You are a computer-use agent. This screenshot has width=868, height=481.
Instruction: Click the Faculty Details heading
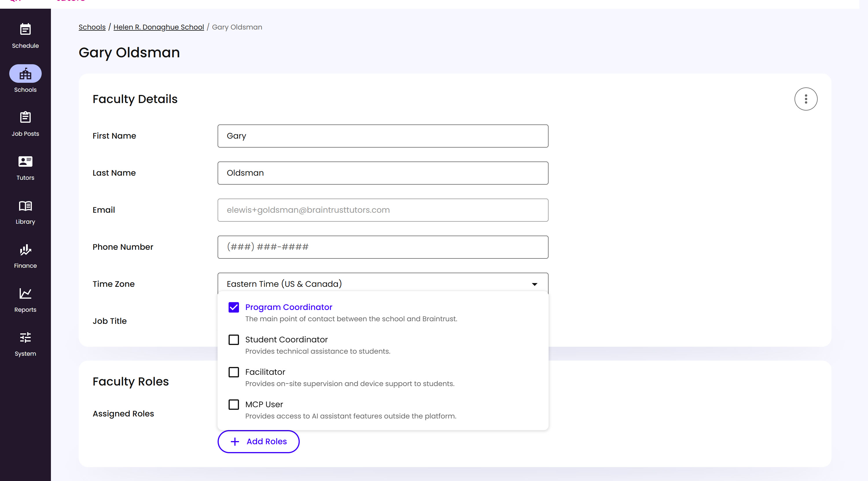tap(135, 99)
